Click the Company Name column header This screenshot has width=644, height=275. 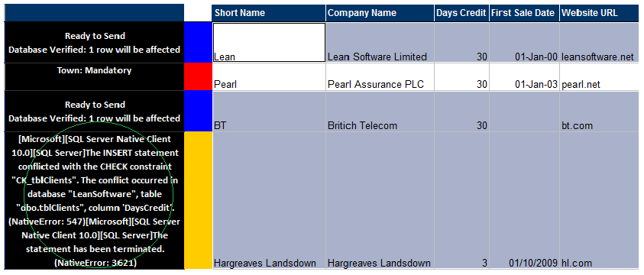380,13
